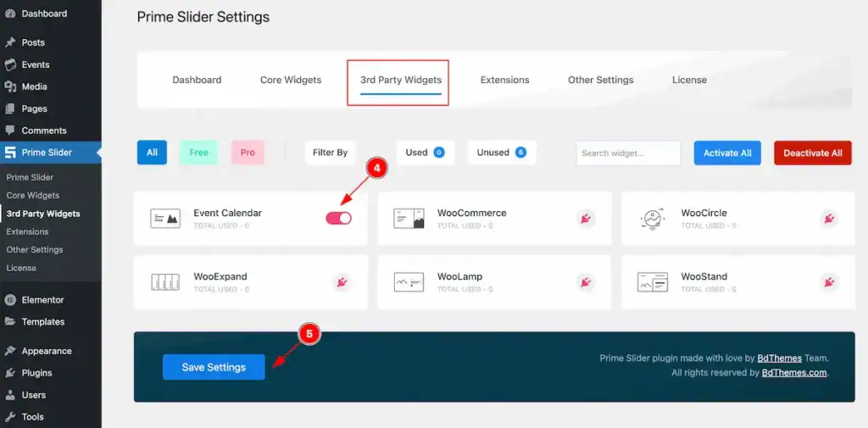
Task: Filter widgets by Pro
Action: (x=248, y=153)
